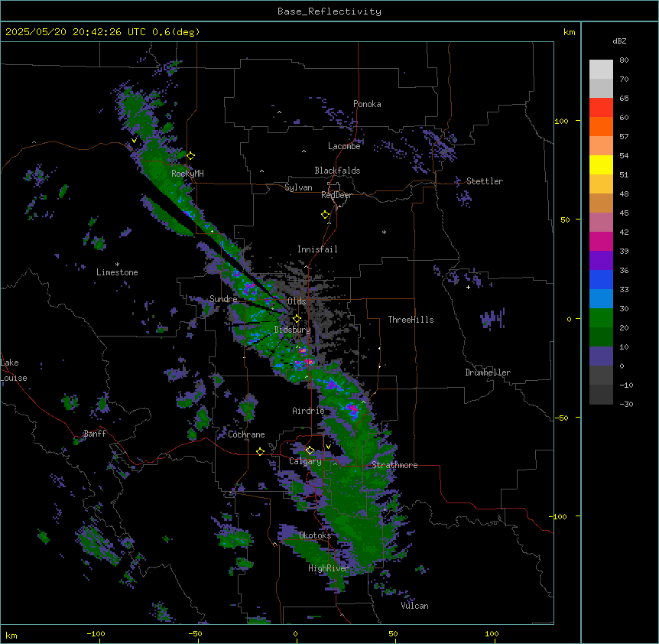Click the Drumheller label
659x644 pixels.
coord(488,372)
